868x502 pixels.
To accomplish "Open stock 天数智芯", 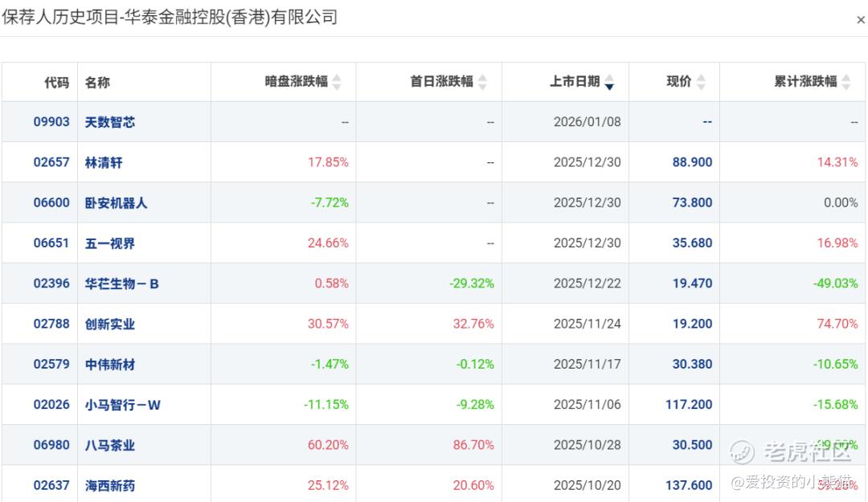I will pos(109,122).
